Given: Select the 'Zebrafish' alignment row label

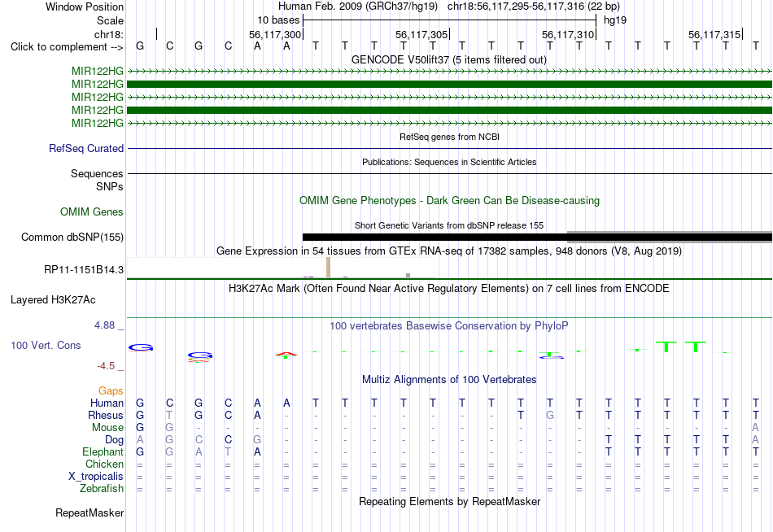Looking at the screenshot, I should pyautogui.click(x=102, y=489).
